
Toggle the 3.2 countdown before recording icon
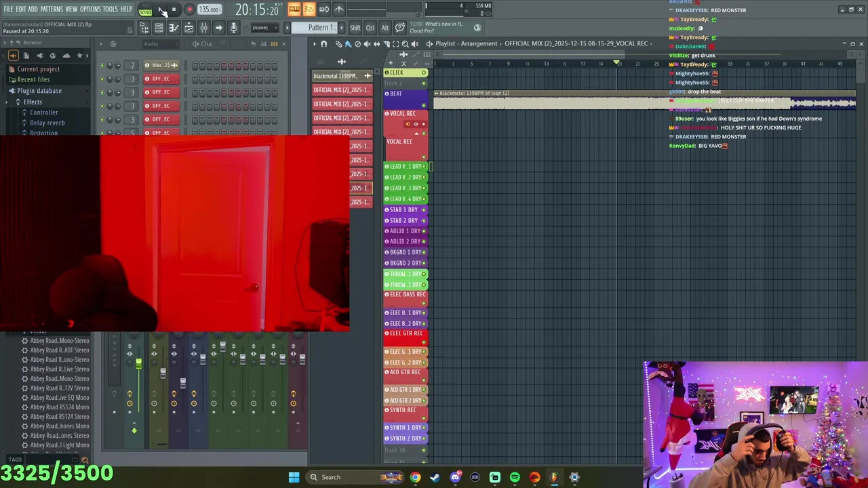click(309, 9)
